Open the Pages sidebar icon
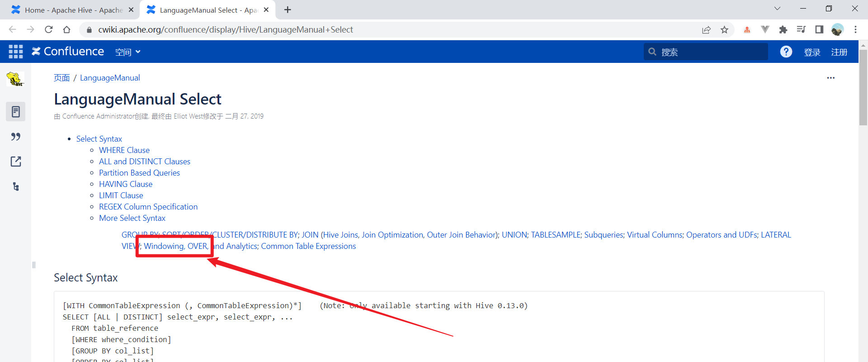Viewport: 868px width, 362px height. click(x=15, y=112)
